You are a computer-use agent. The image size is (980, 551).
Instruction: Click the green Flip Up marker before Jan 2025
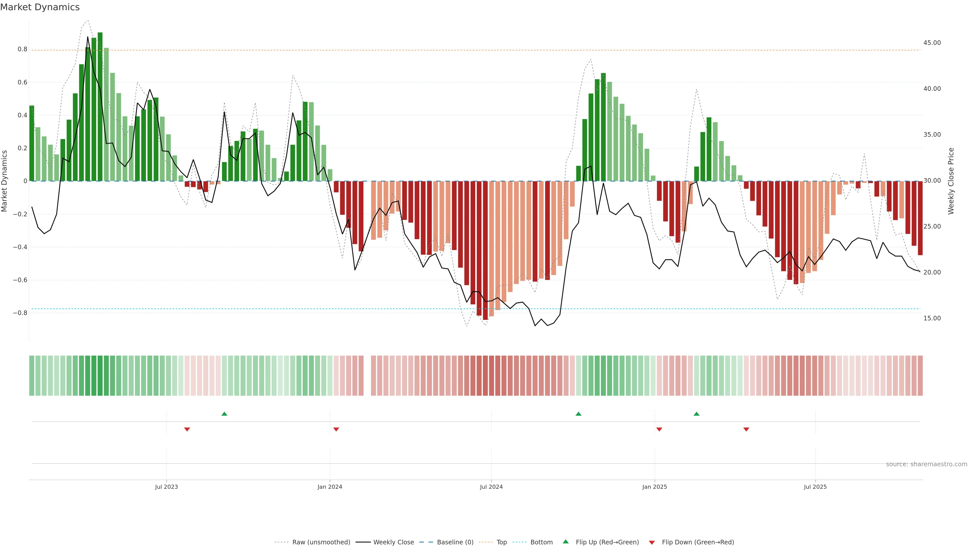click(x=578, y=414)
